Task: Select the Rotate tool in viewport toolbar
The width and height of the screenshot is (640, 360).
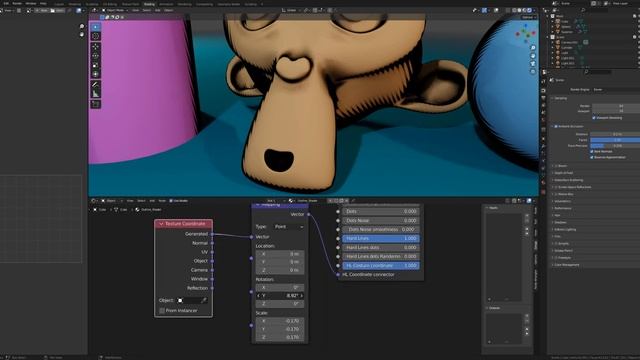Action: click(96, 56)
